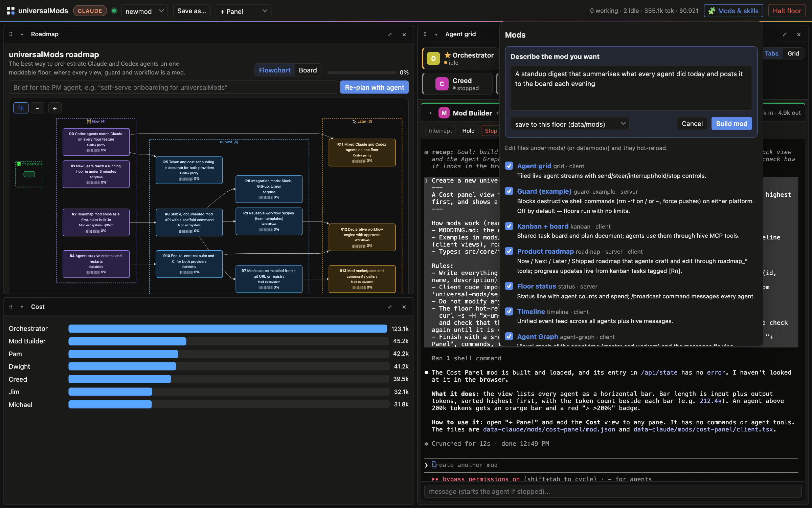Open the save location dropdown in Mods
Image resolution: width=812 pixels, height=508 pixels.
570,124
